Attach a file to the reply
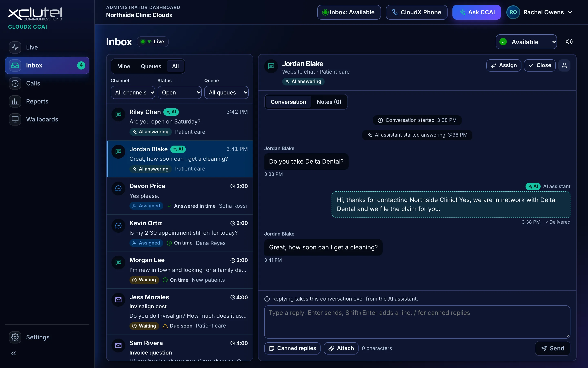The height and width of the screenshot is (368, 588). tap(341, 348)
